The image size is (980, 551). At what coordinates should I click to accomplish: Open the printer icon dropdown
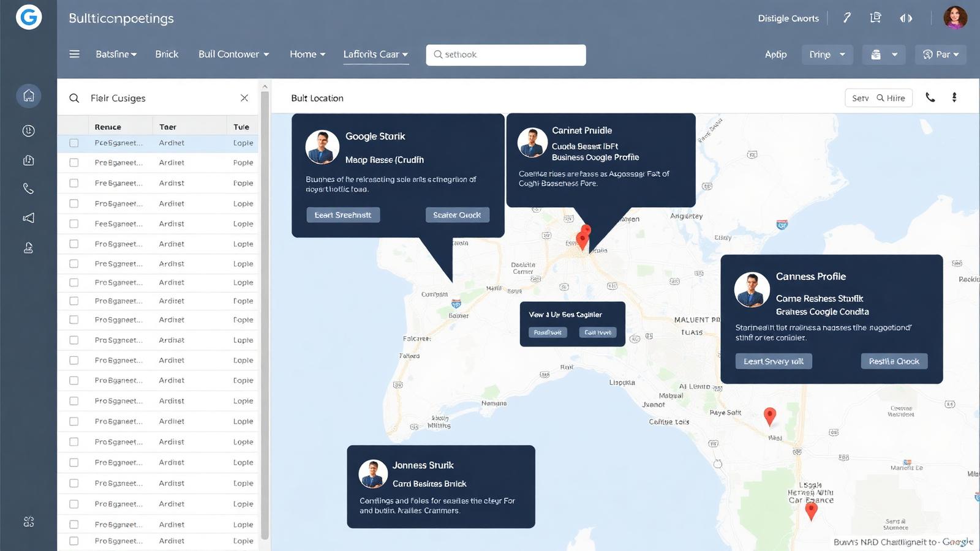(884, 54)
